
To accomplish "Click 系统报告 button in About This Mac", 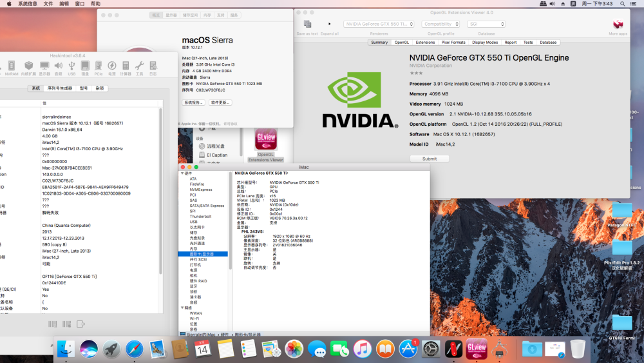I will [x=193, y=103].
